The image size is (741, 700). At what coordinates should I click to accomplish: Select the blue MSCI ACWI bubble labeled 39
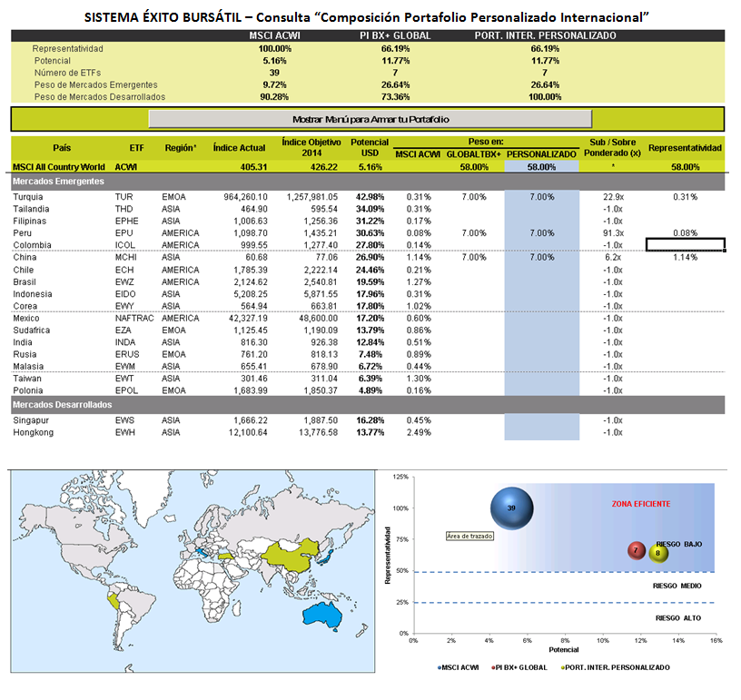(x=512, y=508)
